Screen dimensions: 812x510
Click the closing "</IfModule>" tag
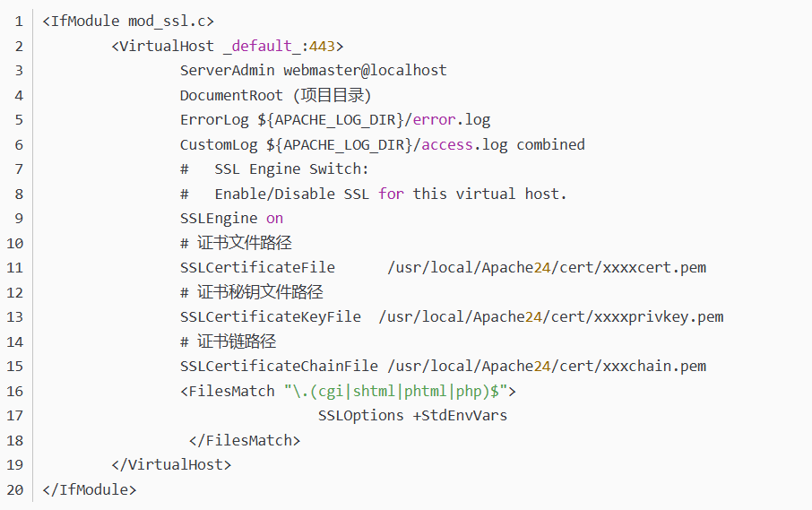pyautogui.click(x=89, y=489)
